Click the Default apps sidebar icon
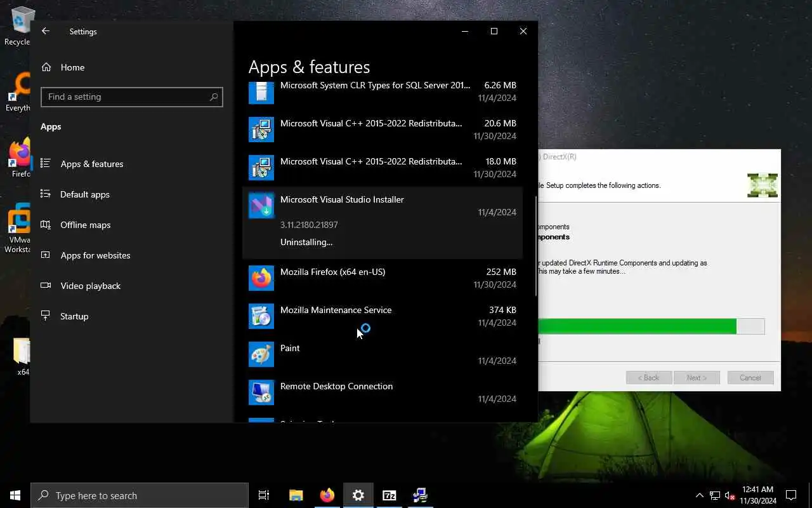This screenshot has height=508, width=812. pyautogui.click(x=46, y=194)
